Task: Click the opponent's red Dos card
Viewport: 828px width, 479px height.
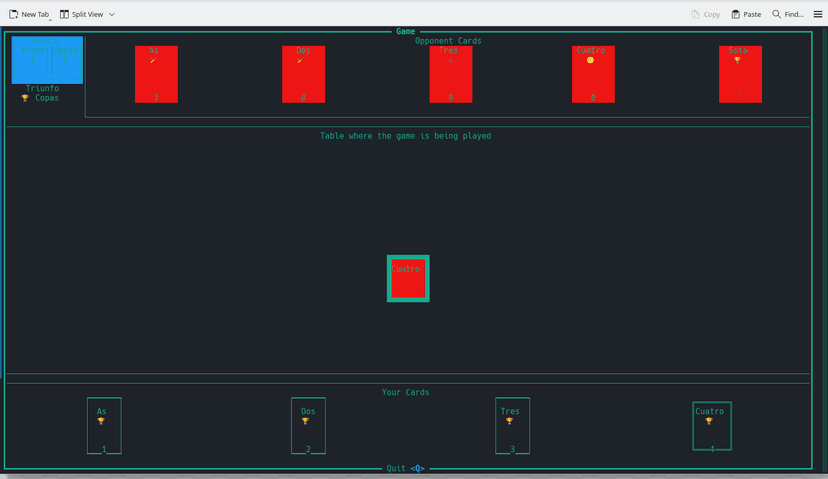Action: coord(303,74)
